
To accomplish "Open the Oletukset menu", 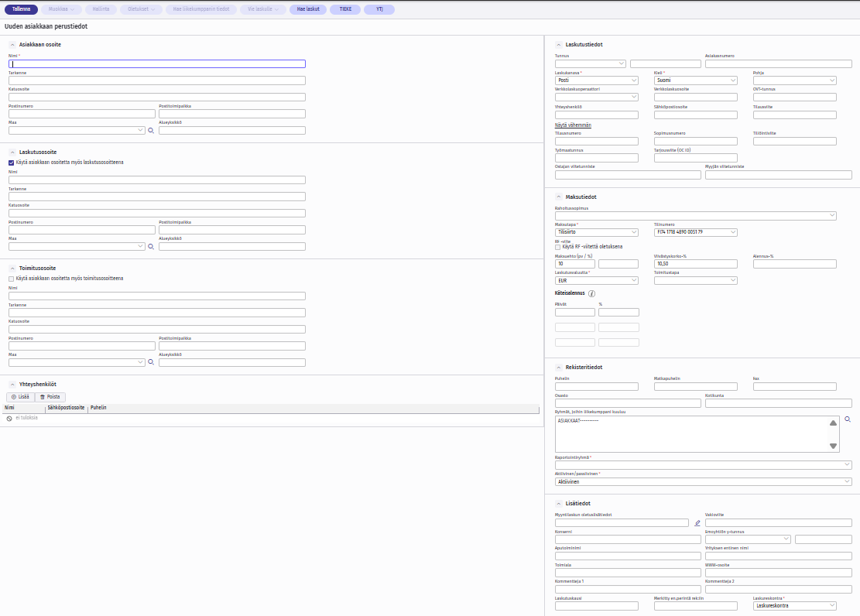I will coord(141,10).
